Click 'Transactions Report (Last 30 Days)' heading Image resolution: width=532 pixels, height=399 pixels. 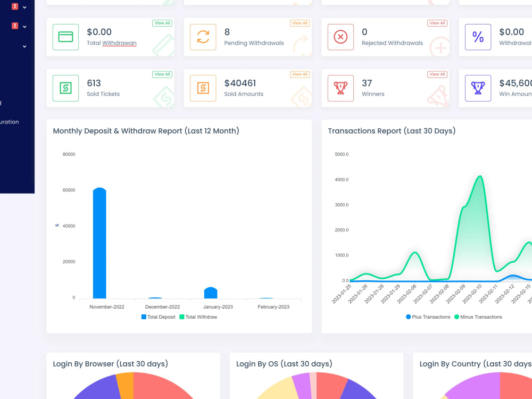(392, 131)
